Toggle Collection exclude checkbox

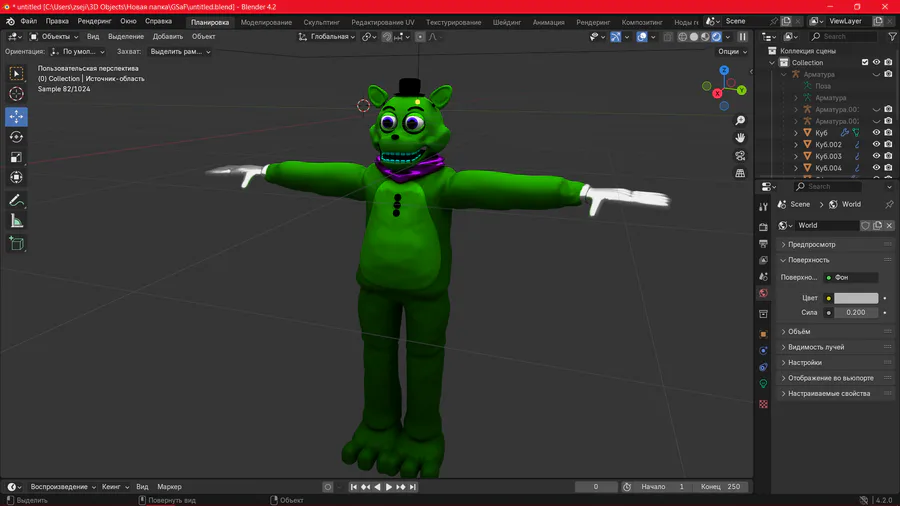[x=865, y=63]
